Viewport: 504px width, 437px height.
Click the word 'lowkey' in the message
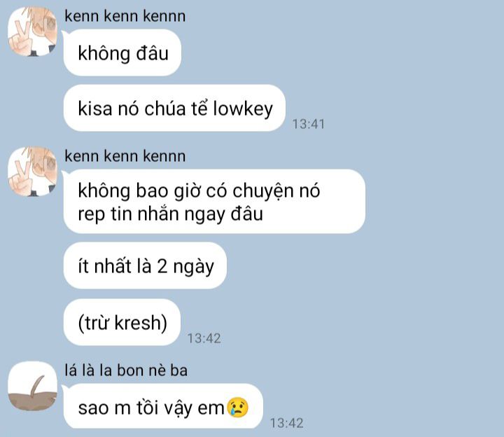pos(243,109)
